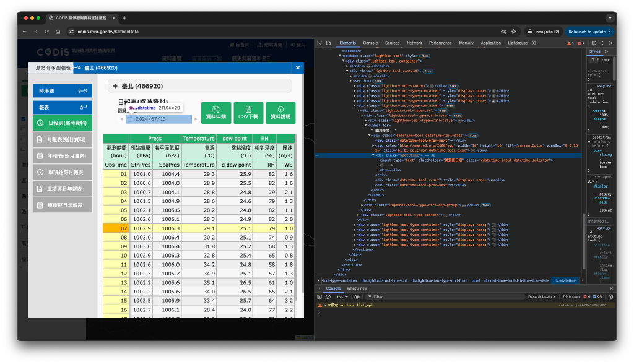Select 月報表(逐日資料) monthly report option

click(62, 140)
